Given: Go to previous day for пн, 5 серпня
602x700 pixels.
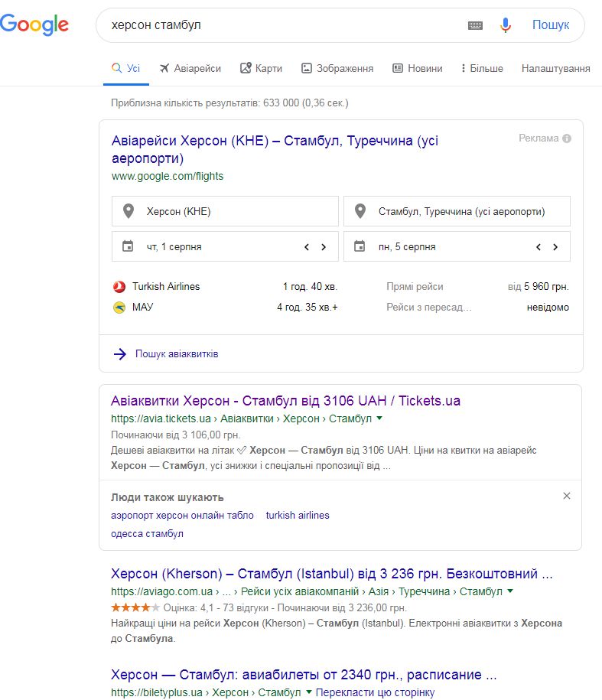Looking at the screenshot, I should pos(539,247).
